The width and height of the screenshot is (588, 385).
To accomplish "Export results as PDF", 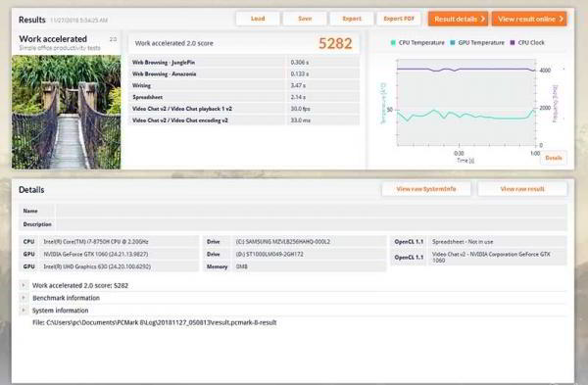I will (x=399, y=19).
